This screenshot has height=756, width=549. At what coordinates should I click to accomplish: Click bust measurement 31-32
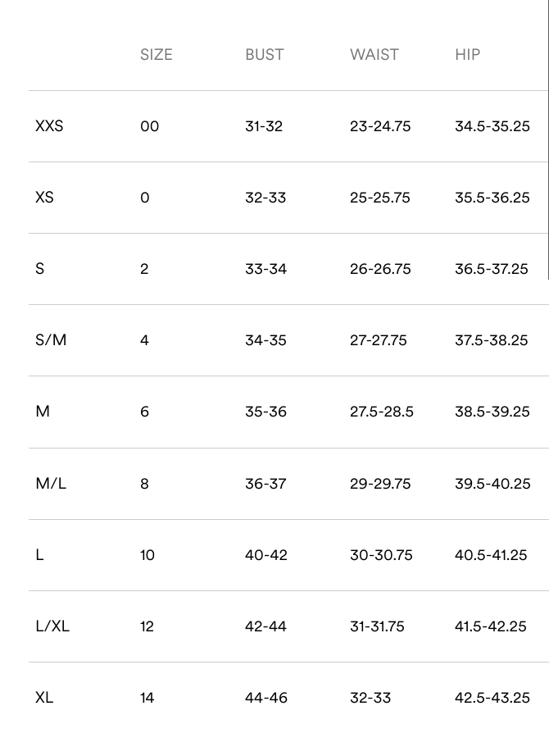point(263,126)
